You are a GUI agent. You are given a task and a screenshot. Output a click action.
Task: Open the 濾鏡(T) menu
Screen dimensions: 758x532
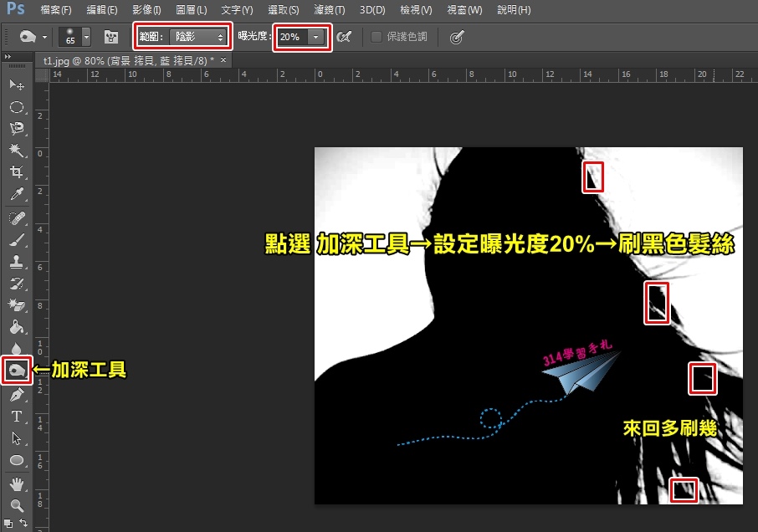329,10
